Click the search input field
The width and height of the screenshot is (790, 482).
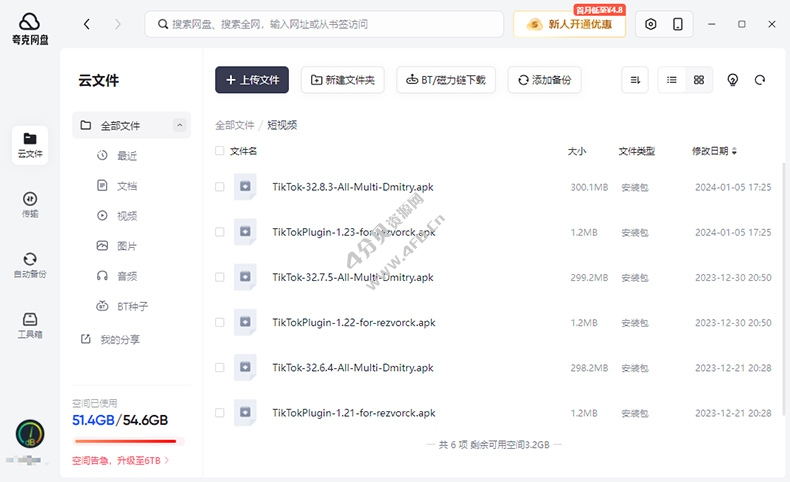(330, 24)
